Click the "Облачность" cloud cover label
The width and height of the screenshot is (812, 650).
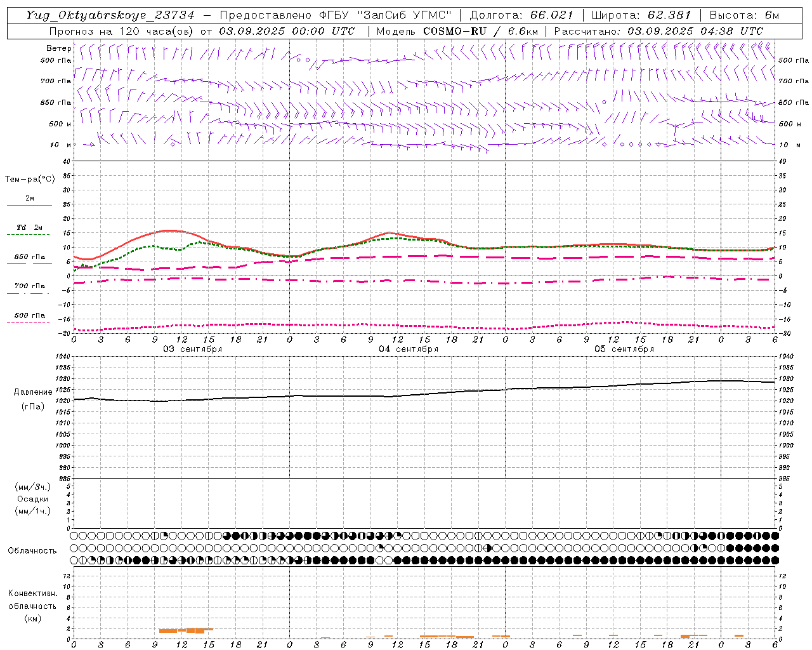32,550
